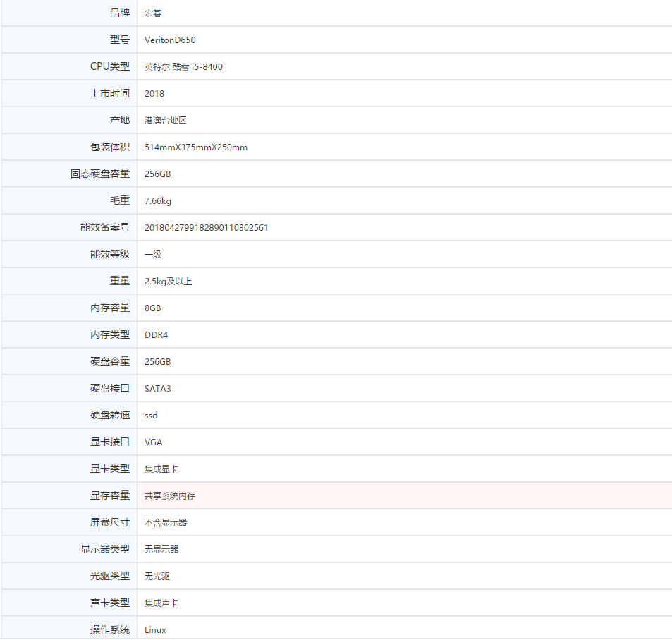Screen dimensions: 672x640
Task: Click the 硬盘转速 label
Action: click(x=110, y=415)
